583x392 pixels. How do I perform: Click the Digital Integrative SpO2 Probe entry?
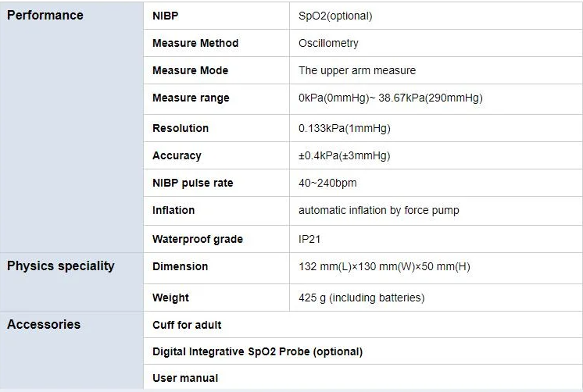257,351
